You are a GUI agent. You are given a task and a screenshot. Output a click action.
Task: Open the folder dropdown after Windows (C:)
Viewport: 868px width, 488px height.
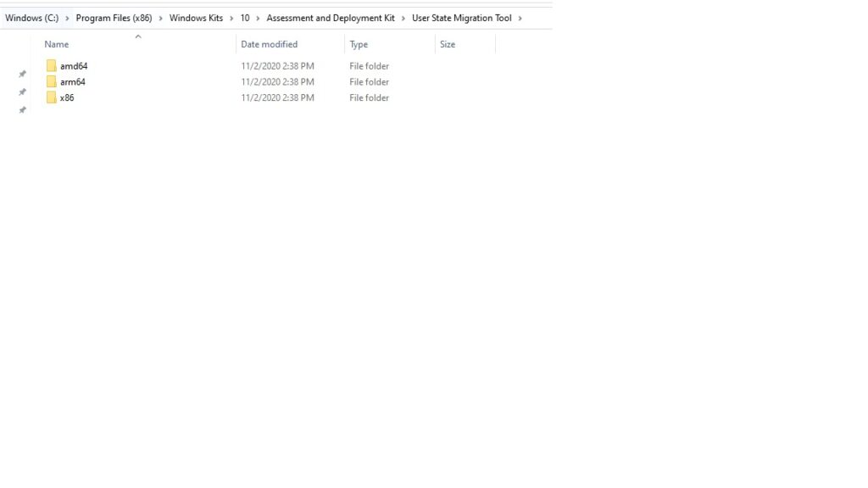click(x=68, y=17)
